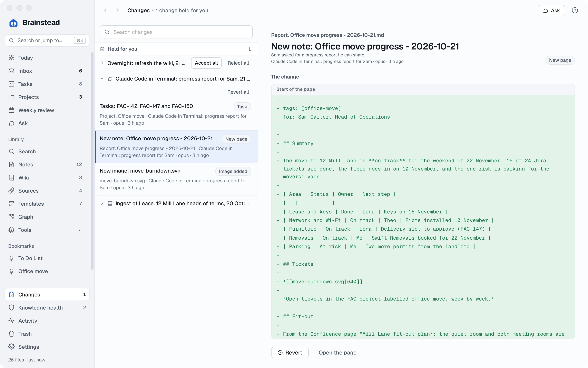The image size is (588, 368).
Task: Open Settings gear icon
Action: coord(11,347)
